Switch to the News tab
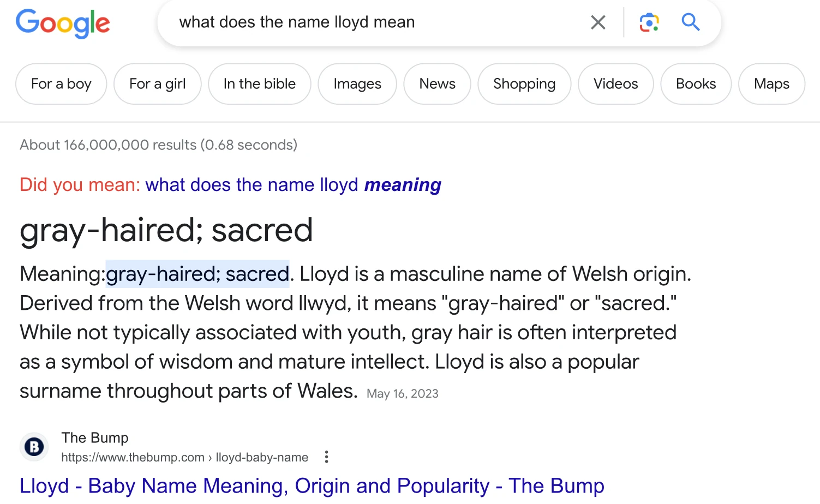The height and width of the screenshot is (504, 820). [437, 84]
